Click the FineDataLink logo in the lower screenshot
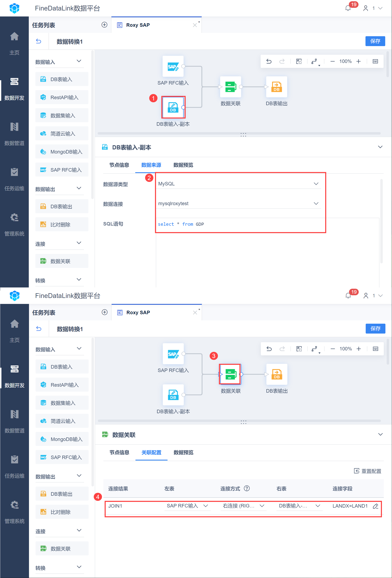 click(15, 295)
